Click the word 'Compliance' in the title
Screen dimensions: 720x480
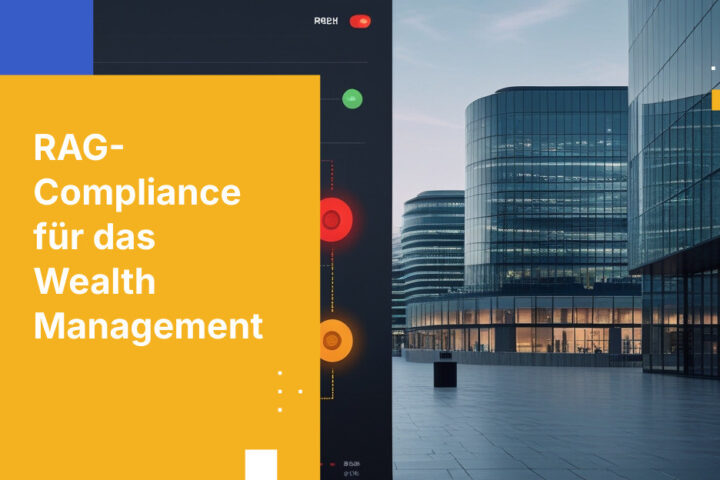pyautogui.click(x=137, y=192)
